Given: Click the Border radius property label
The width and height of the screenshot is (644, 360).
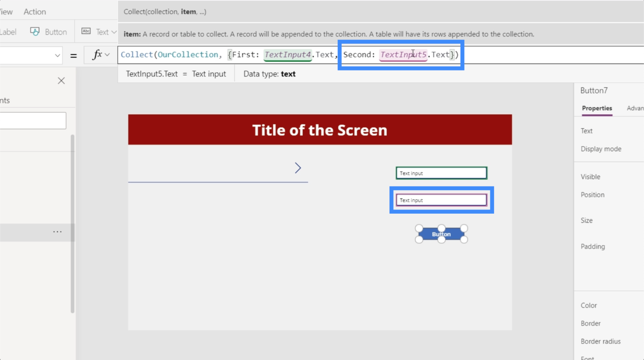Looking at the screenshot, I should (x=600, y=342).
